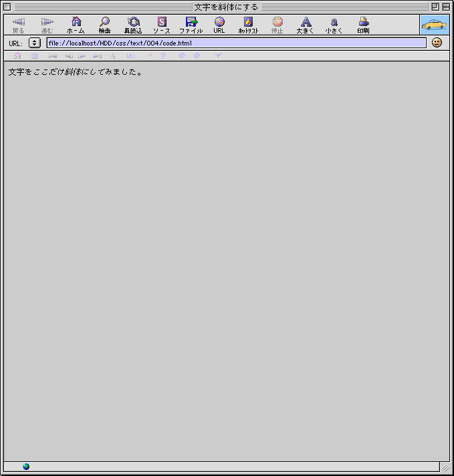The image size is (454, 476).
Task: Click the yellow car logo icon
Action: [x=435, y=25]
